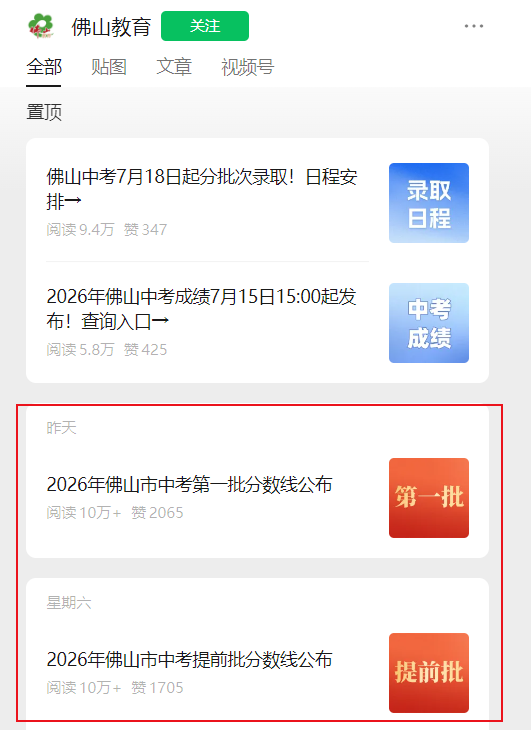Open the 录取日程 blue thumbnail
531x730 pixels.
[429, 203]
